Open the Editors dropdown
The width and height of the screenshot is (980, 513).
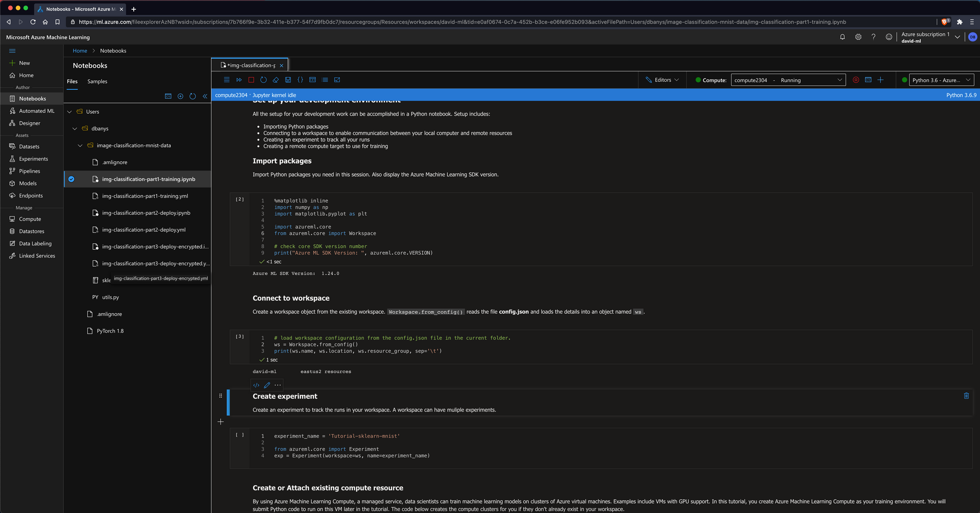click(x=662, y=80)
